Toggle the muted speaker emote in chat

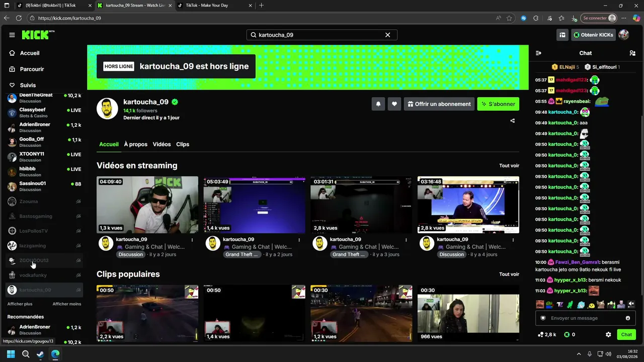click(631, 304)
